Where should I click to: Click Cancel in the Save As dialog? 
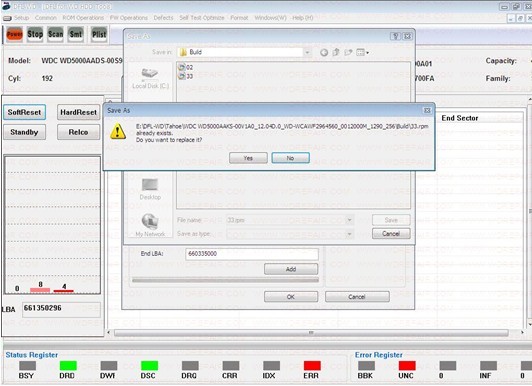[391, 234]
